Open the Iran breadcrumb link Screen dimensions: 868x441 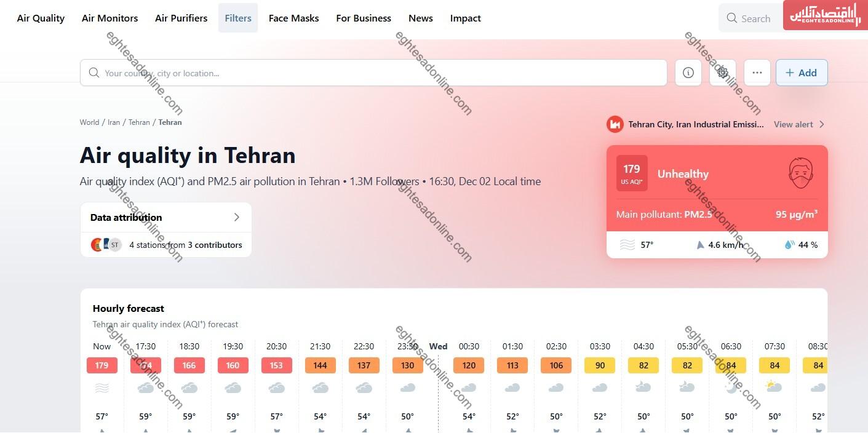[113, 122]
